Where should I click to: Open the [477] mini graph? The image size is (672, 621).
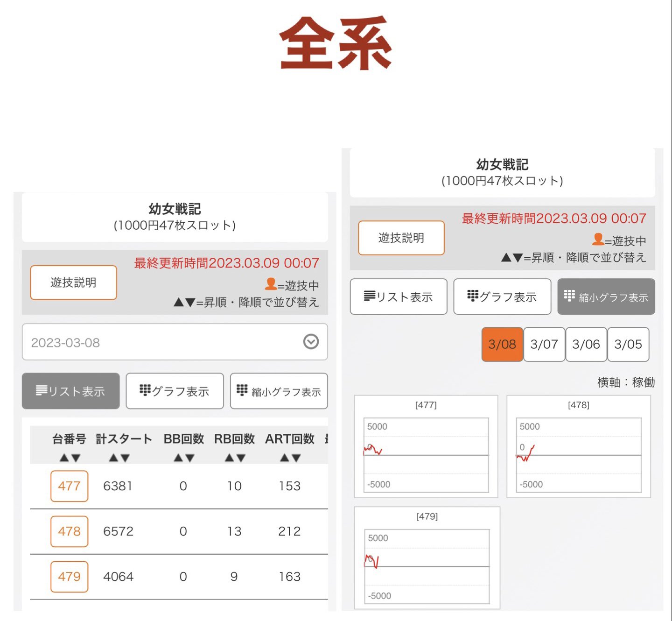coord(426,447)
